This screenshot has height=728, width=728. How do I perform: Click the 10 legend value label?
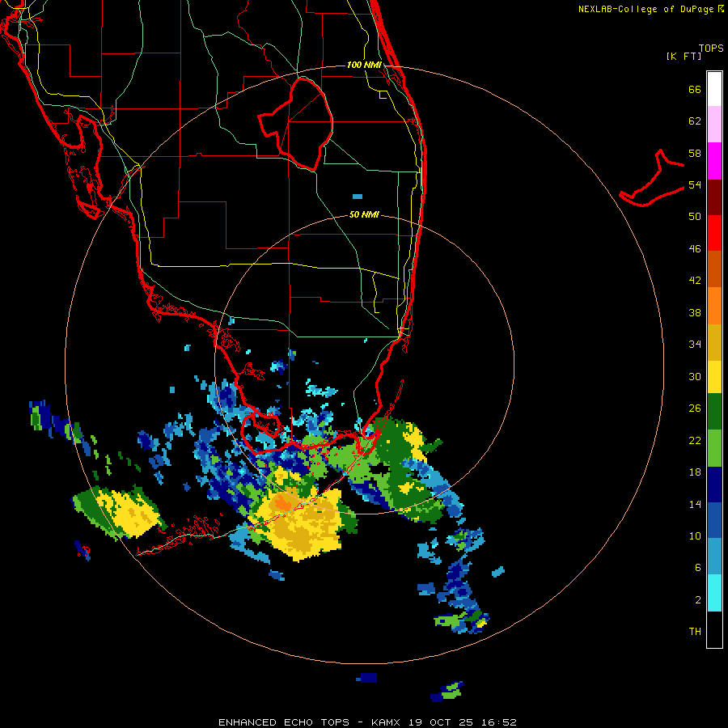(x=695, y=535)
